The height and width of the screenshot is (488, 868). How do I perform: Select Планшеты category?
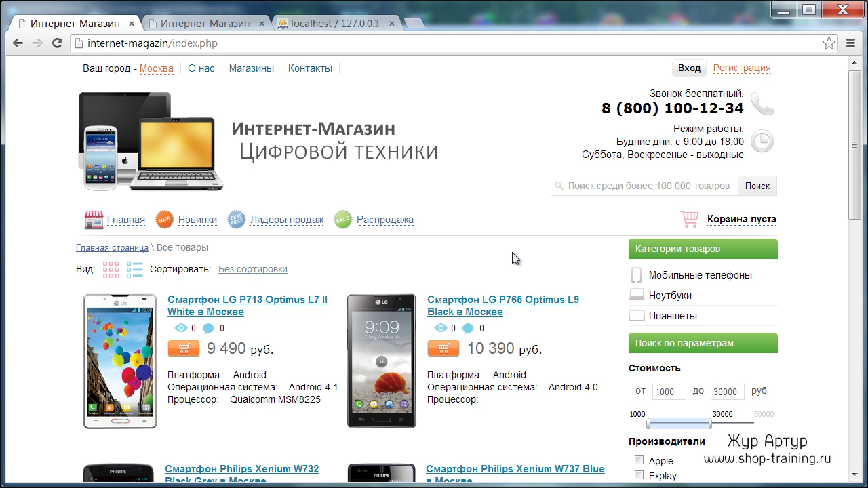tap(673, 316)
